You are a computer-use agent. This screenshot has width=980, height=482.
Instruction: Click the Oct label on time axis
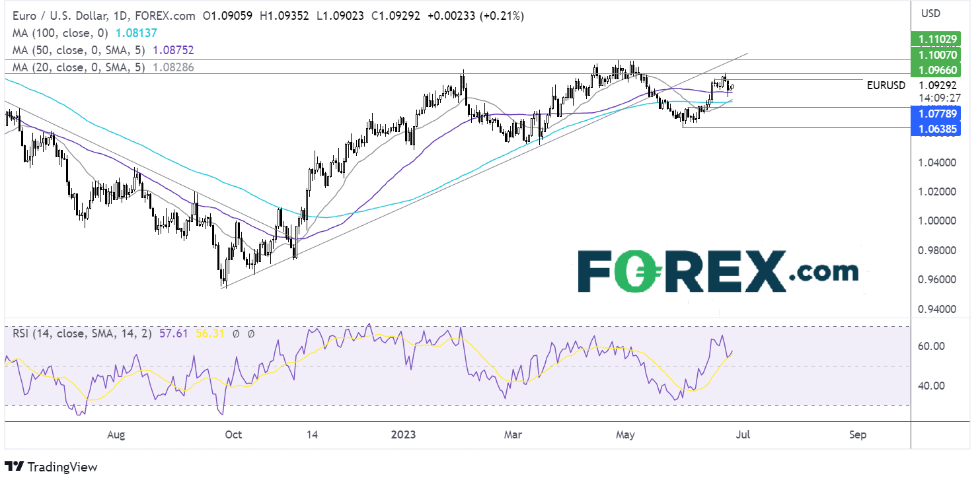point(233,435)
